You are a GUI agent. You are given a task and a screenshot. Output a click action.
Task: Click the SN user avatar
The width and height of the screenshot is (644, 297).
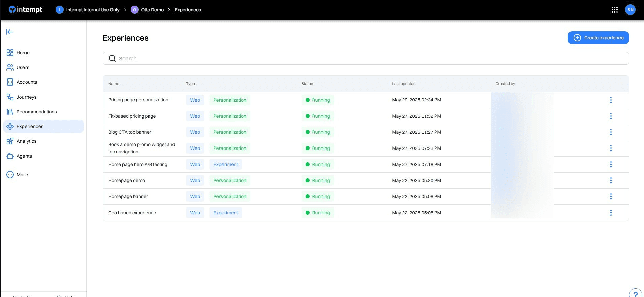coord(630,10)
